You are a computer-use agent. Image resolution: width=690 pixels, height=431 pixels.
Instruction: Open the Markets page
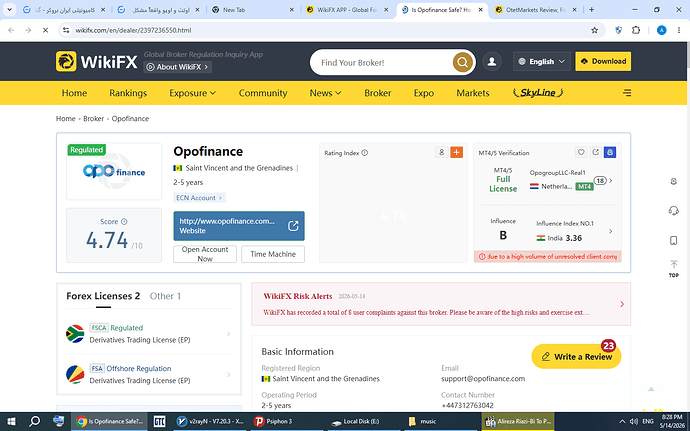(473, 93)
